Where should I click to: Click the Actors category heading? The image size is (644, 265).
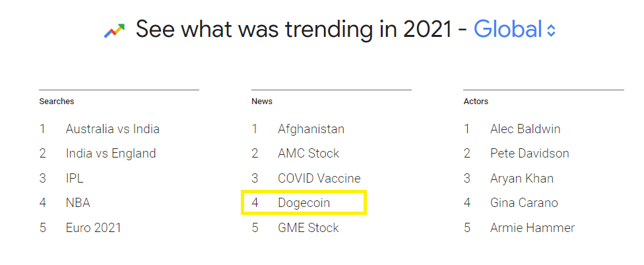point(476,102)
